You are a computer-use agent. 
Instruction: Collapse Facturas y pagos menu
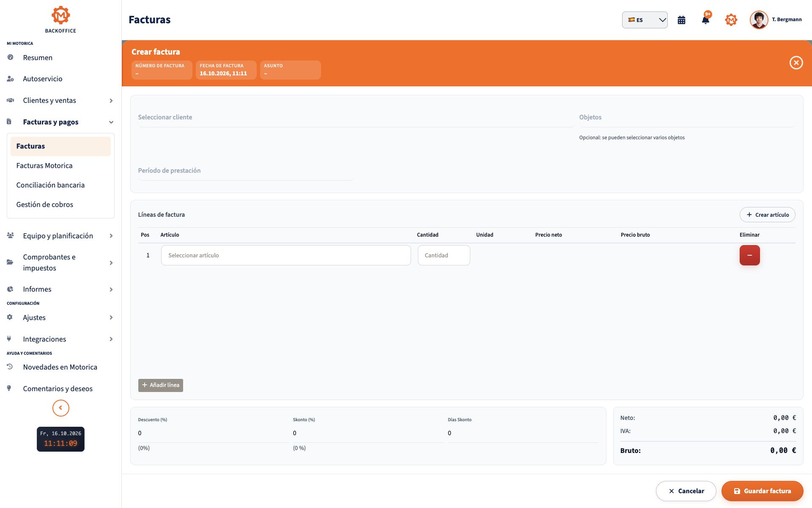coord(60,122)
